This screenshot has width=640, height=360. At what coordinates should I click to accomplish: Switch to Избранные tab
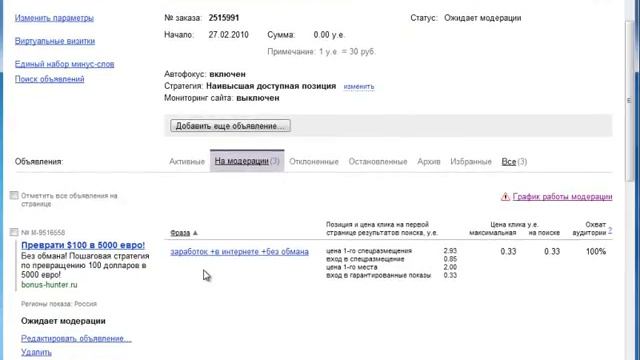coord(471,162)
